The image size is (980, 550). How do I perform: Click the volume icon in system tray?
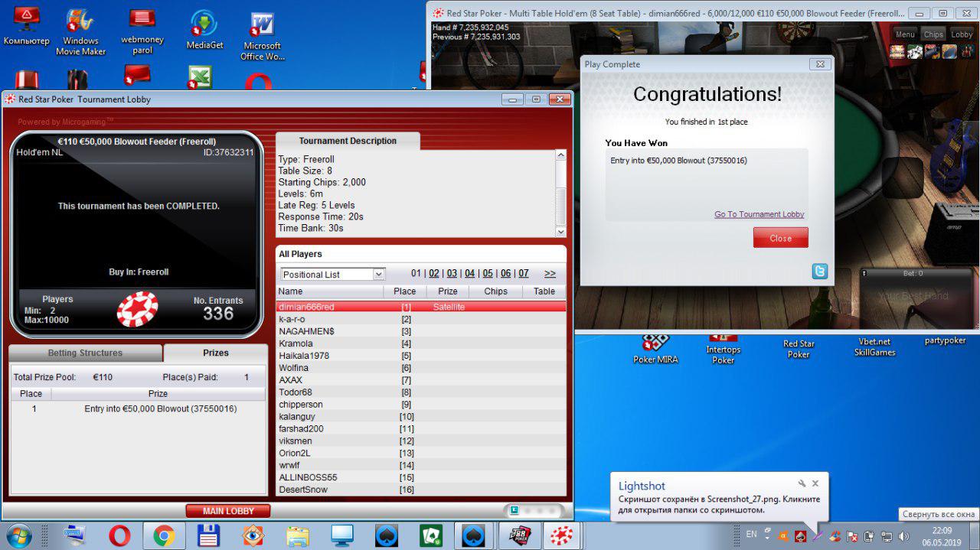click(903, 535)
